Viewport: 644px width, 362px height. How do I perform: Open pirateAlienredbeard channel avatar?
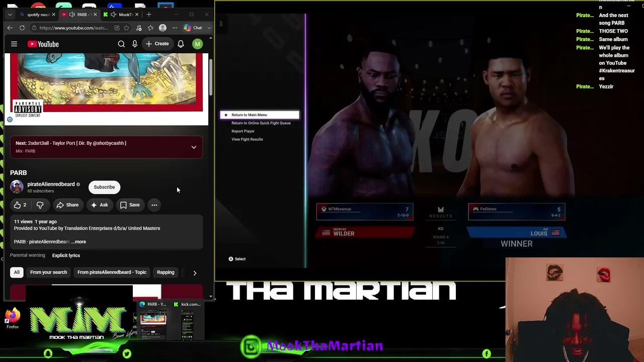pos(17,187)
